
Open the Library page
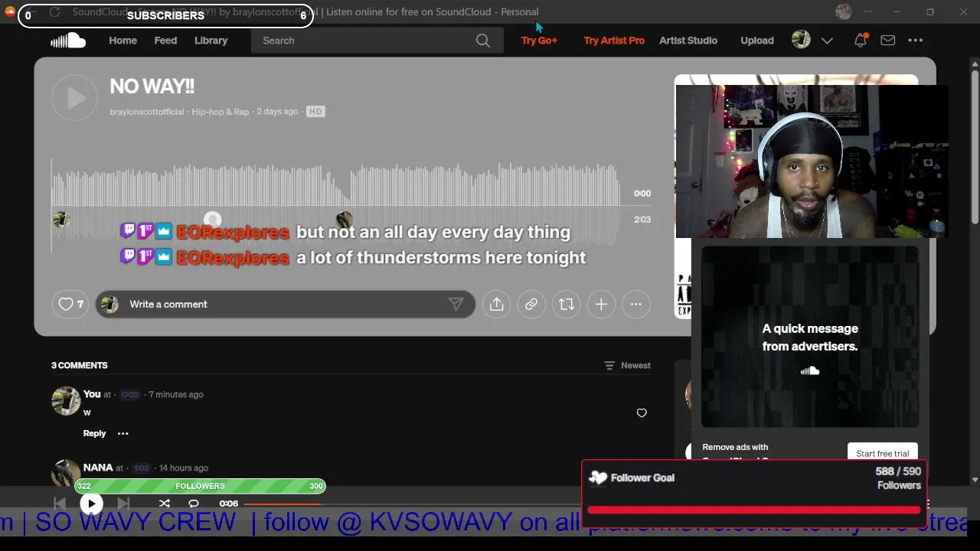coord(211,41)
